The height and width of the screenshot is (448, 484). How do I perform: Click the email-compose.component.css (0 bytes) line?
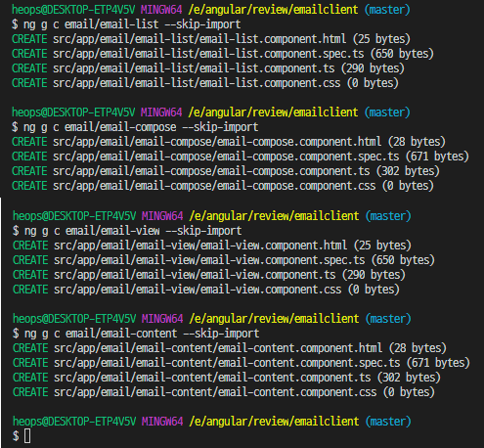pyautogui.click(x=223, y=186)
